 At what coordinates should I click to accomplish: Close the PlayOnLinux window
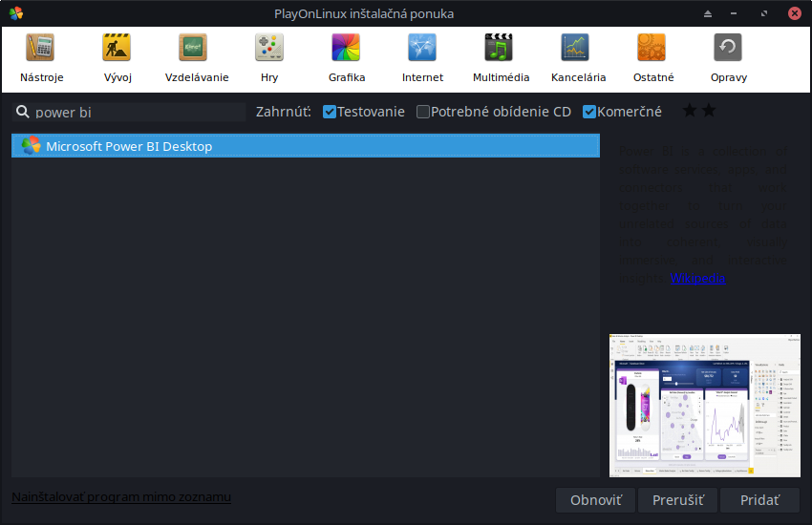(795, 13)
